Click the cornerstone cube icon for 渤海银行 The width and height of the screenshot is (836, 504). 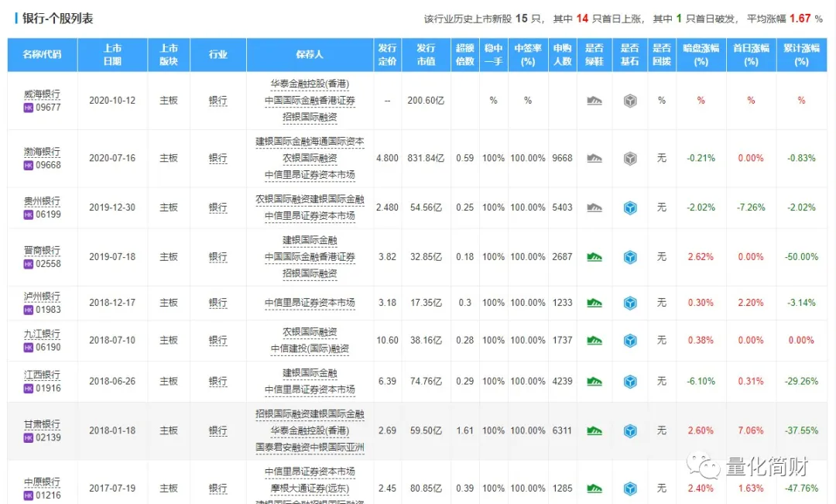pos(630,158)
